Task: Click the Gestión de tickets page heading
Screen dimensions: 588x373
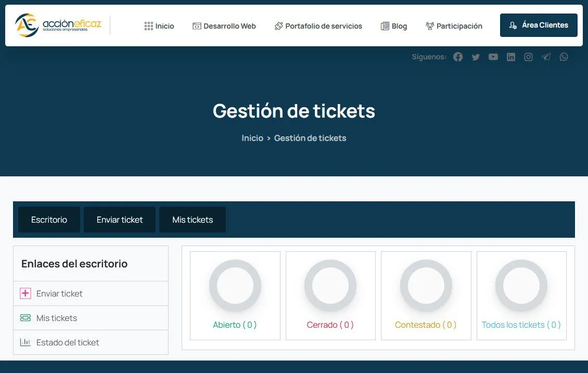Action: click(x=294, y=111)
